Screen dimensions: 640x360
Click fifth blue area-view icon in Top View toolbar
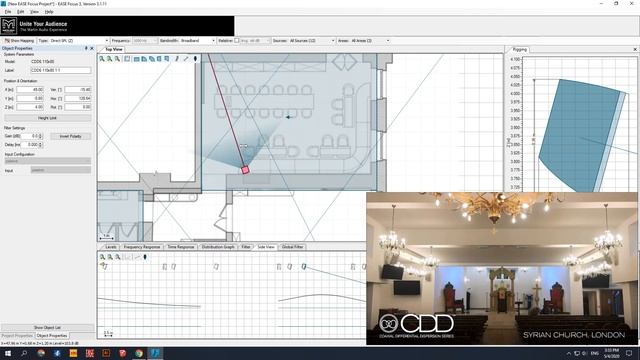pyautogui.click(x=167, y=59)
